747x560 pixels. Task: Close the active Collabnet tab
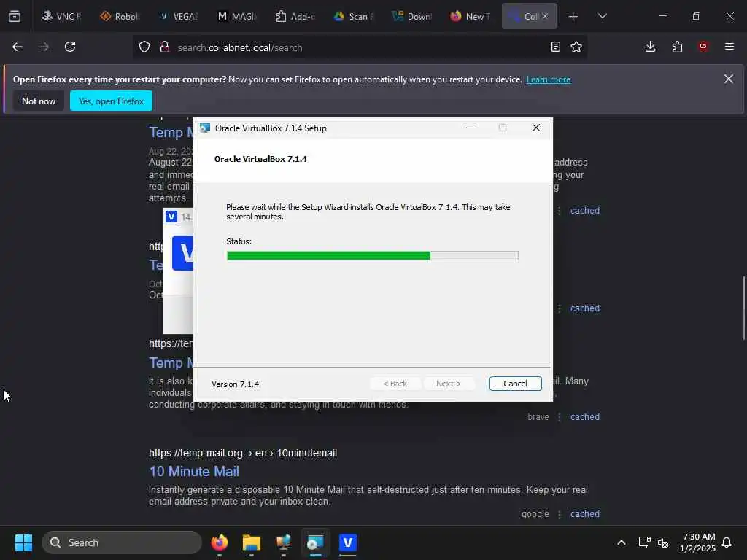point(545,16)
